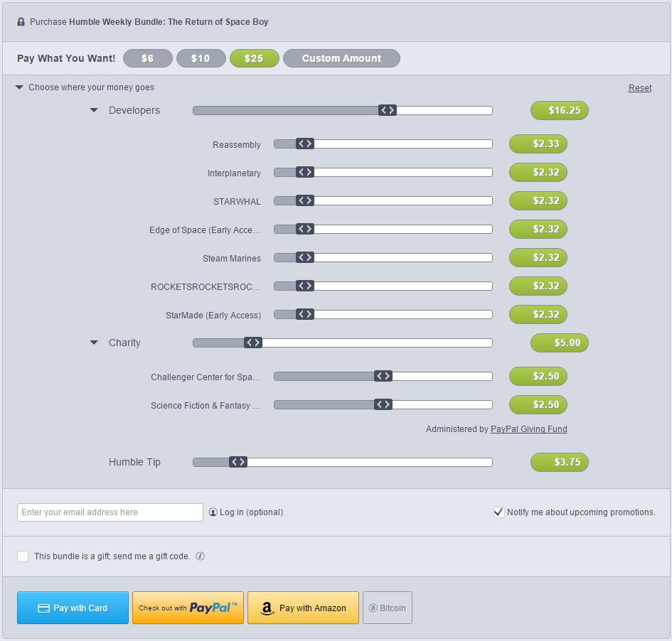Collapse the Developers section
The height and width of the screenshot is (641, 672).
(x=94, y=111)
